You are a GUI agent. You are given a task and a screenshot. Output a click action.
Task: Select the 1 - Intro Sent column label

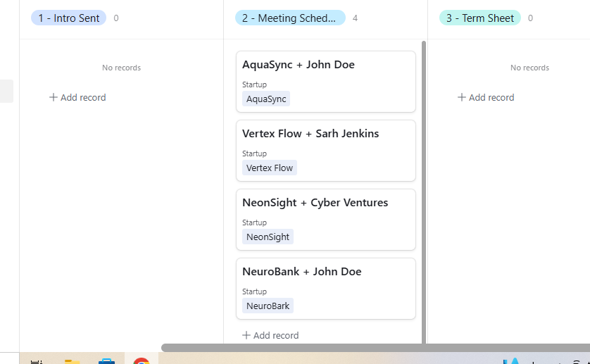tap(68, 18)
